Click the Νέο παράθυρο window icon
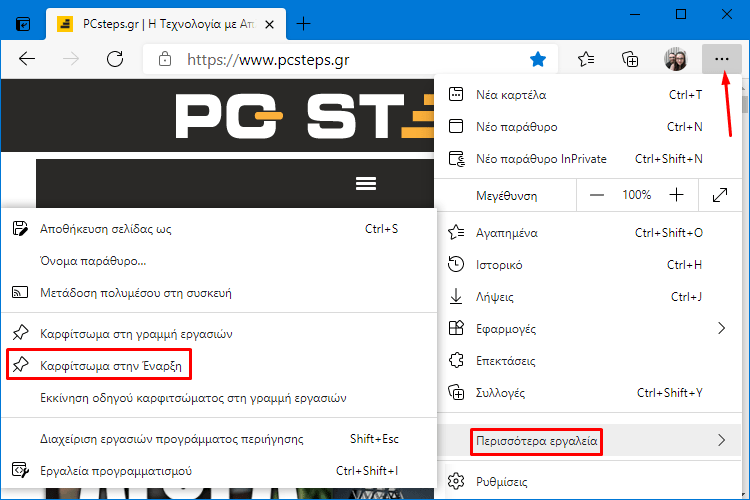The width and height of the screenshot is (750, 500). click(456, 126)
